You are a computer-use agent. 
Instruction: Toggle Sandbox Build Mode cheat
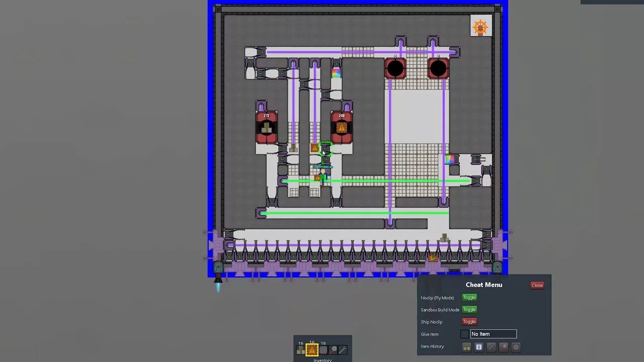point(469,310)
